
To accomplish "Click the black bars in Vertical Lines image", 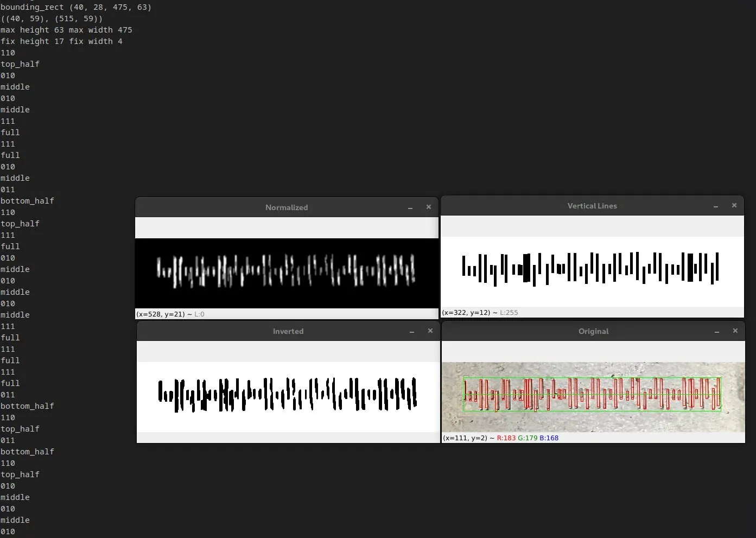I will [x=590, y=268].
